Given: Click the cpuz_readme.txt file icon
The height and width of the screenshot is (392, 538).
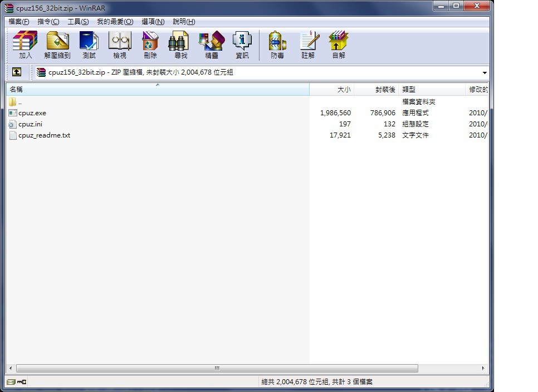Looking at the screenshot, I should pyautogui.click(x=13, y=135).
